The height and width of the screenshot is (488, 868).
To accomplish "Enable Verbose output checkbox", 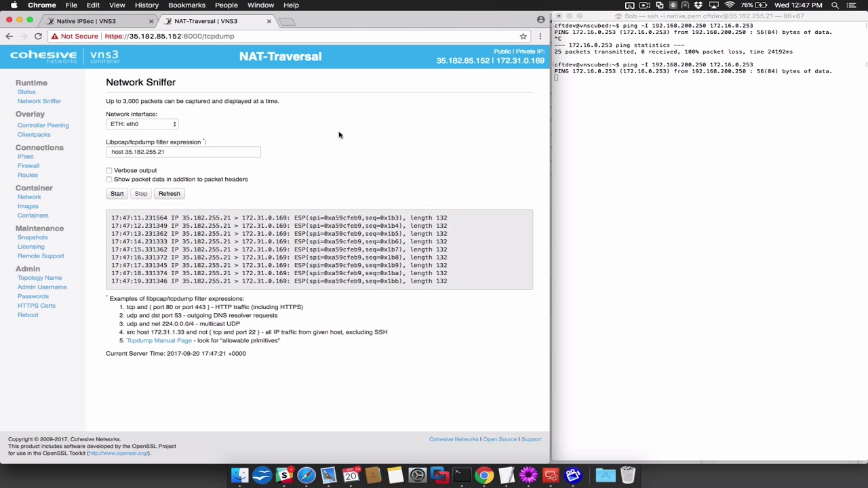I will point(109,171).
